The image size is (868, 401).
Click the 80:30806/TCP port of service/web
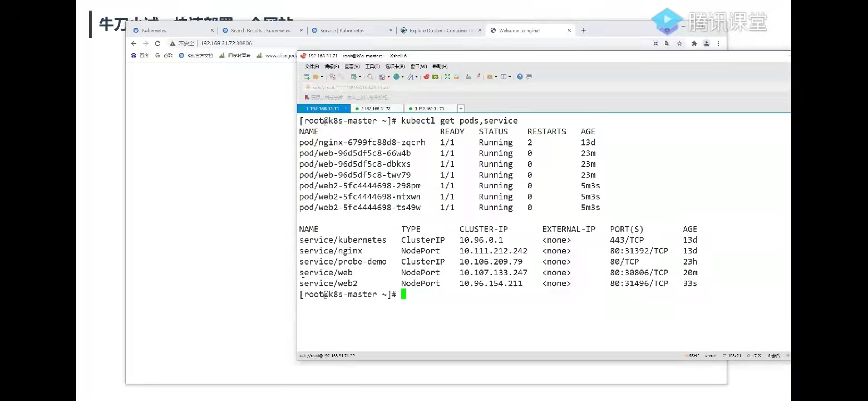pyautogui.click(x=639, y=273)
